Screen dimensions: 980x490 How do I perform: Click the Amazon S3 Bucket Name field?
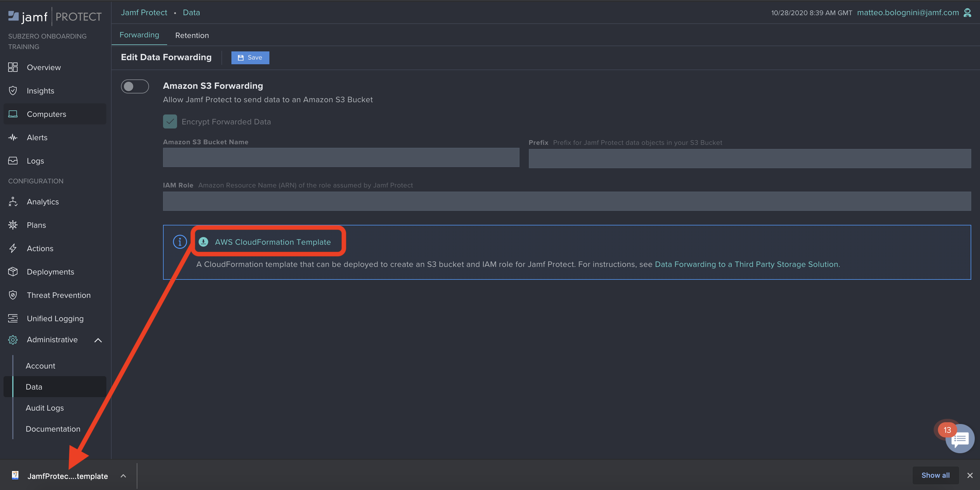341,157
